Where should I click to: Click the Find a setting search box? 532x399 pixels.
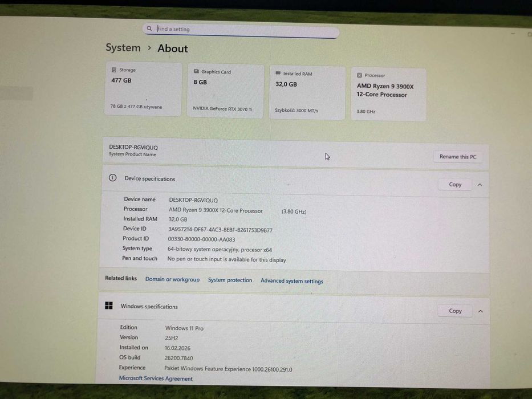pyautogui.click(x=241, y=30)
